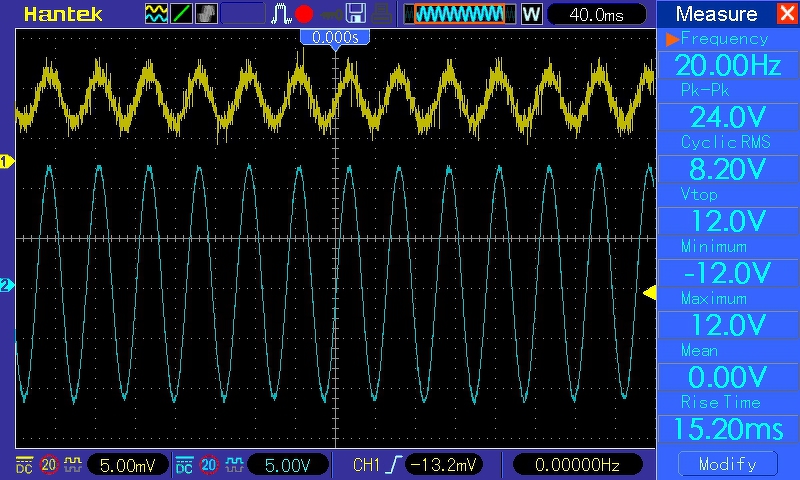
Task: Click the yellow bandwidth limit icon for CH1
Action: (x=73, y=465)
